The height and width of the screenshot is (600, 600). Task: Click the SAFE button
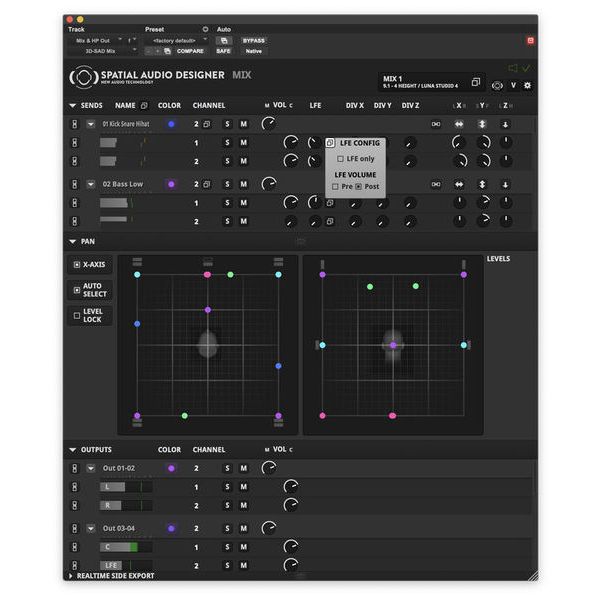(x=223, y=51)
